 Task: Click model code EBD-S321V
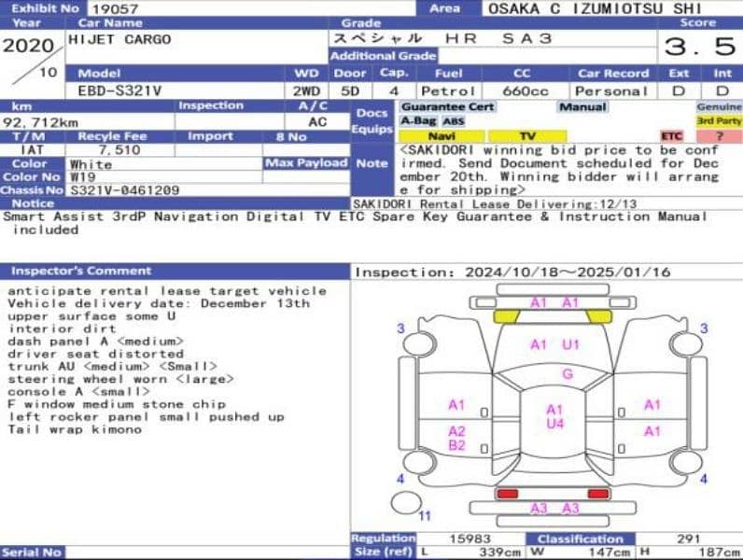119,91
